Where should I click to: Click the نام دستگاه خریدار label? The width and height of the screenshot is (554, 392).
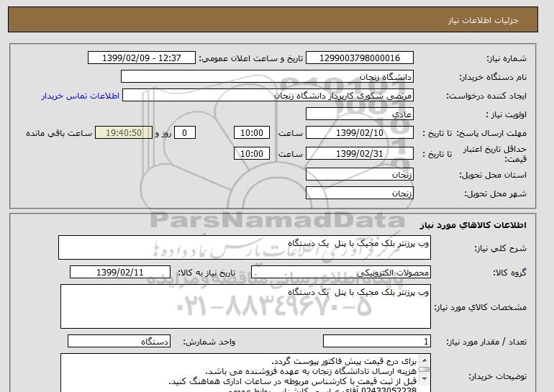click(x=493, y=77)
